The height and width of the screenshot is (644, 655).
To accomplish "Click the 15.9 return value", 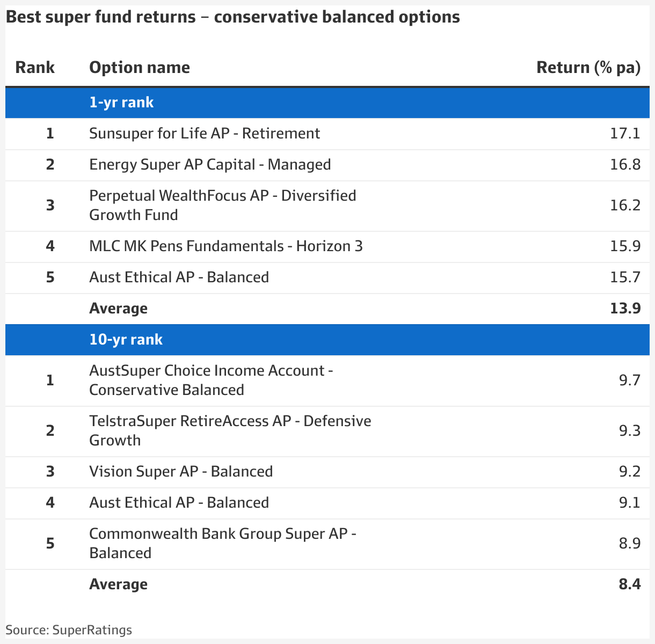I will pos(625,246).
